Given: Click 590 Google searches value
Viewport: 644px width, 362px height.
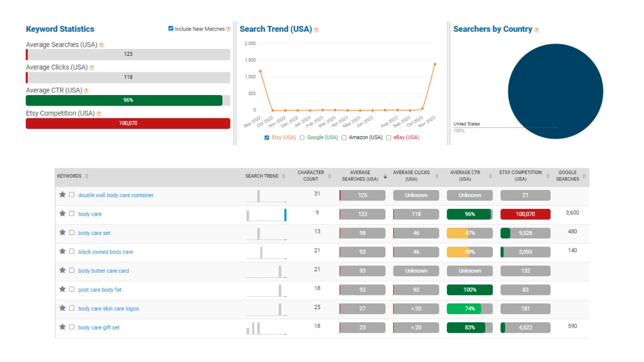Looking at the screenshot, I should [572, 326].
